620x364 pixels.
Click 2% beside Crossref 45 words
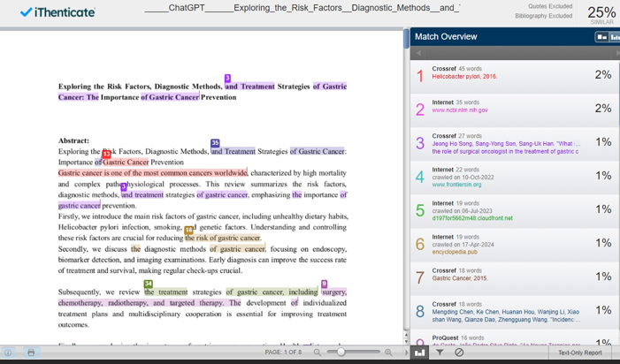[603, 74]
